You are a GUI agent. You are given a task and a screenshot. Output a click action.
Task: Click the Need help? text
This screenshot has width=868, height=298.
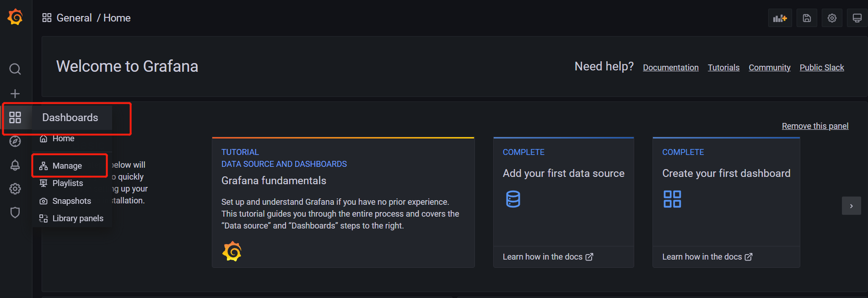pyautogui.click(x=604, y=67)
